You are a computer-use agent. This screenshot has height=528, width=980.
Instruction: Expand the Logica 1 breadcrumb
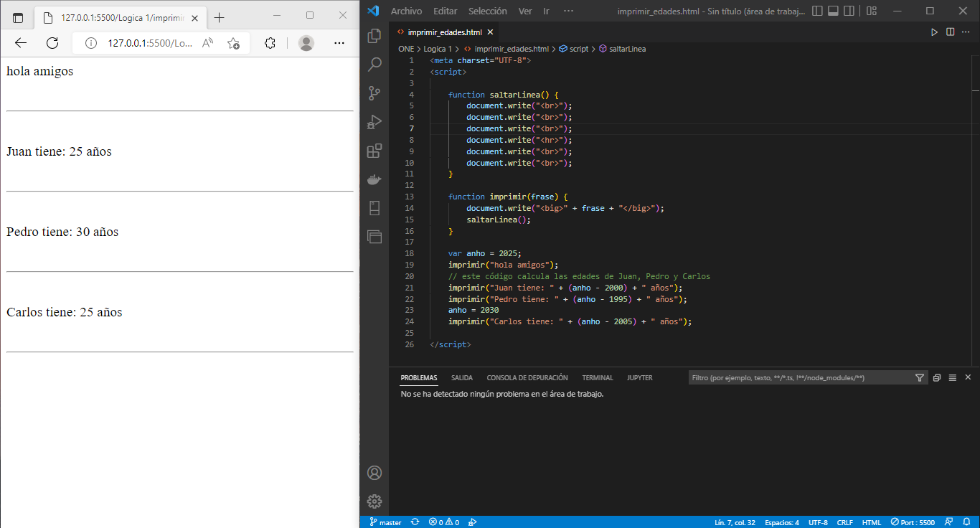tap(438, 49)
